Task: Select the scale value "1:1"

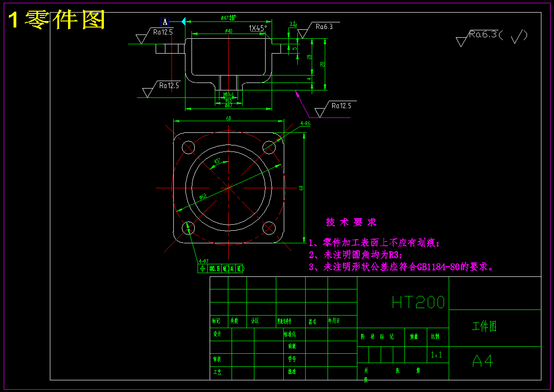Action: (x=436, y=355)
